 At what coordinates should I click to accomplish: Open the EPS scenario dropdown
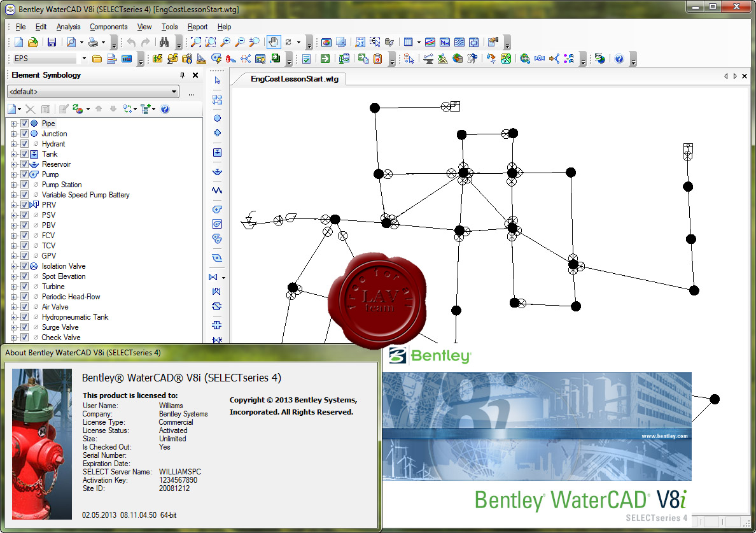pyautogui.click(x=84, y=59)
